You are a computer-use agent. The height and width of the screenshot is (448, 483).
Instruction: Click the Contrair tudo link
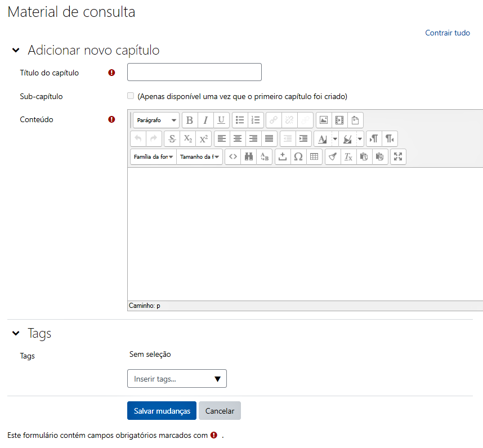(448, 33)
